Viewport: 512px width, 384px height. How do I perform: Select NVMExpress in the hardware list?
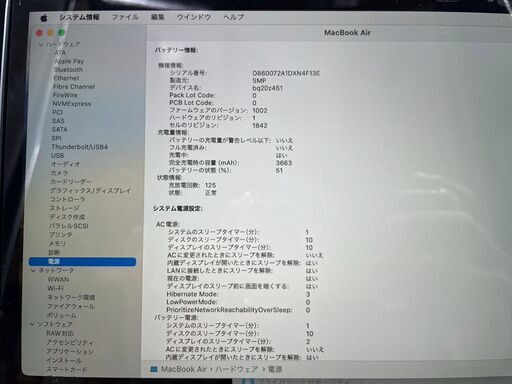click(72, 104)
